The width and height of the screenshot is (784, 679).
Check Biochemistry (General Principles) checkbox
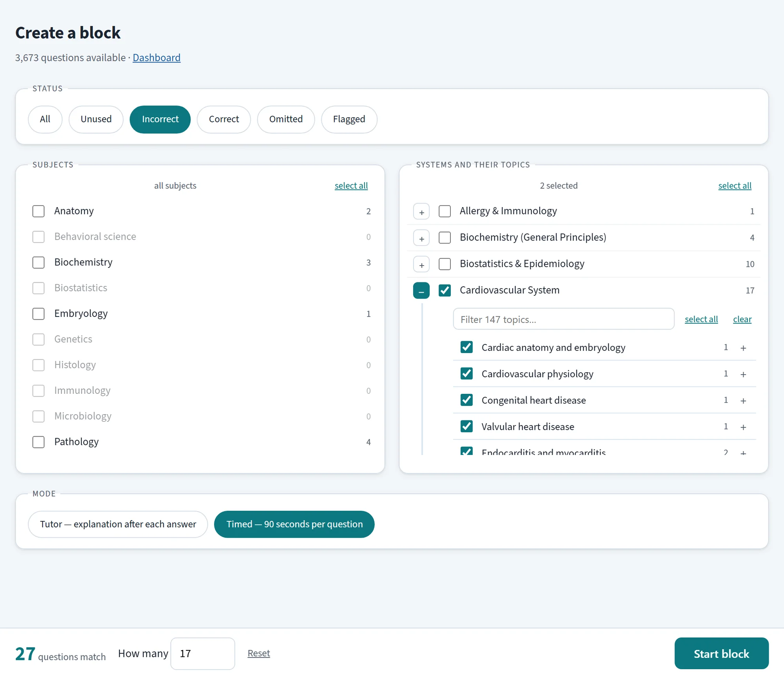(x=445, y=237)
